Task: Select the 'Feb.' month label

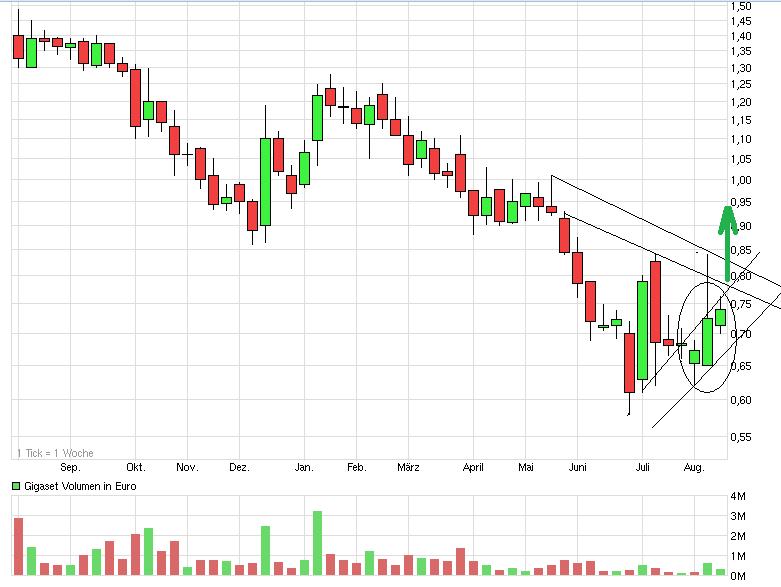Action: pyautogui.click(x=357, y=468)
